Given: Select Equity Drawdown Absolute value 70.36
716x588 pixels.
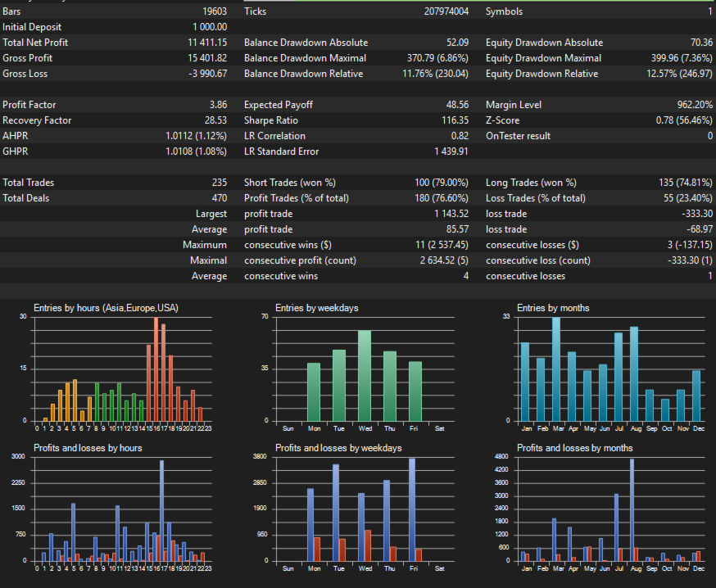Looking at the screenshot, I should coord(701,43).
